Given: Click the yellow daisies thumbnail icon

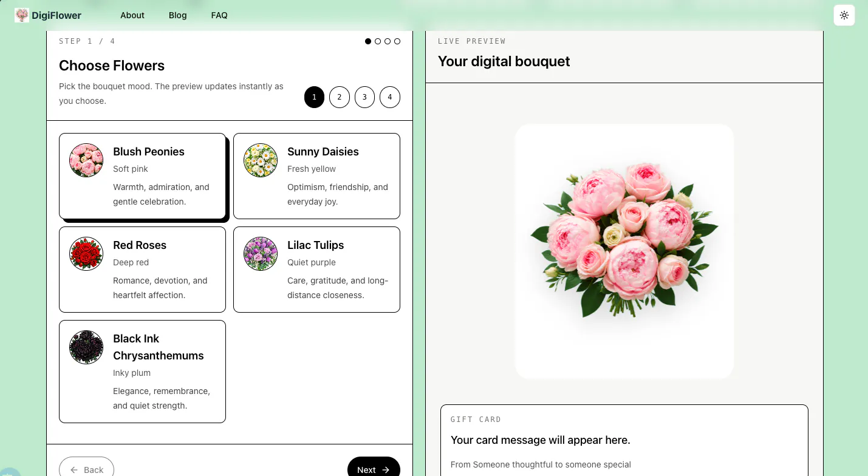Looking at the screenshot, I should (261, 160).
